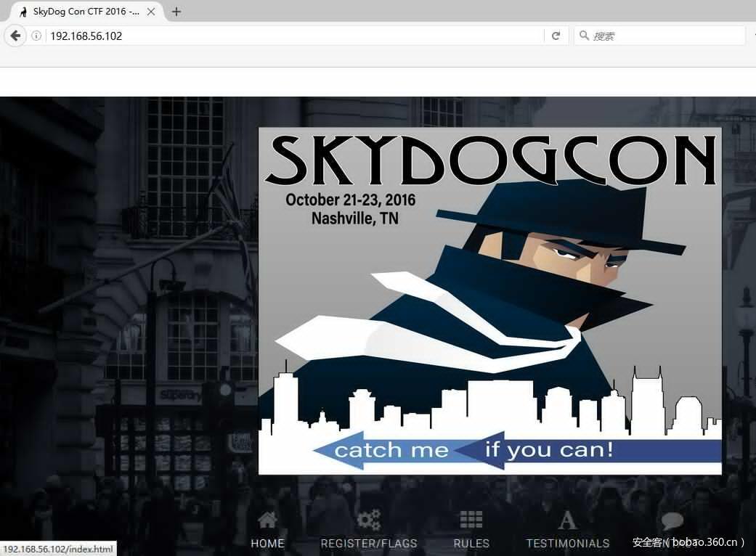Select the SkyDog Con CTF 2016 tab
756x556 pixels.
click(x=80, y=12)
